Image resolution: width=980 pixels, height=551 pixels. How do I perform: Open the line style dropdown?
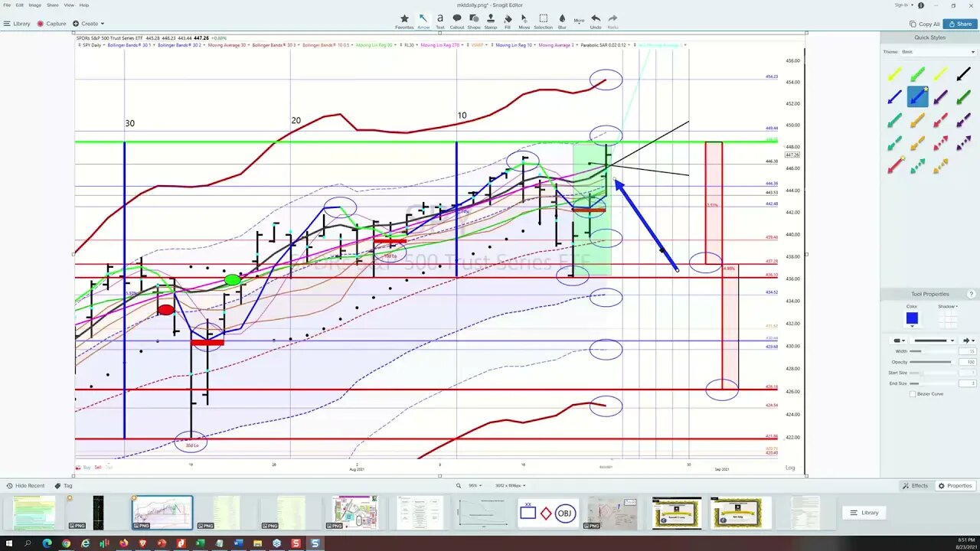click(933, 341)
